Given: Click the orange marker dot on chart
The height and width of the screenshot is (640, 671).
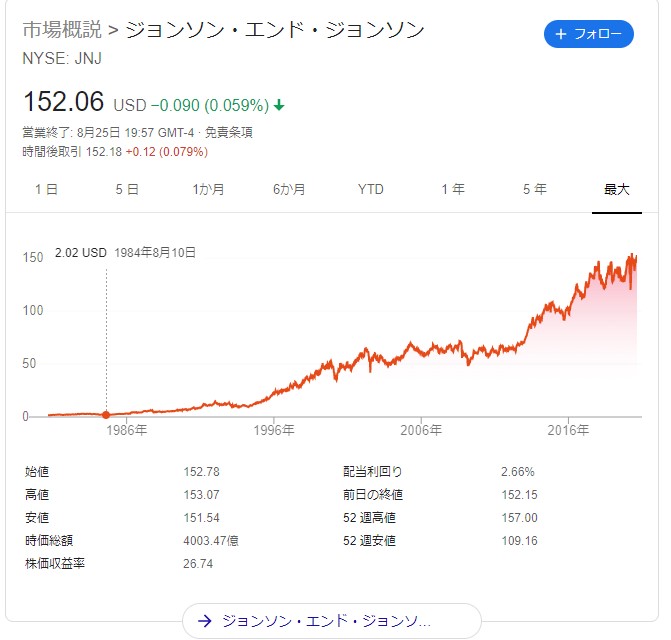Looking at the screenshot, I should point(106,414).
